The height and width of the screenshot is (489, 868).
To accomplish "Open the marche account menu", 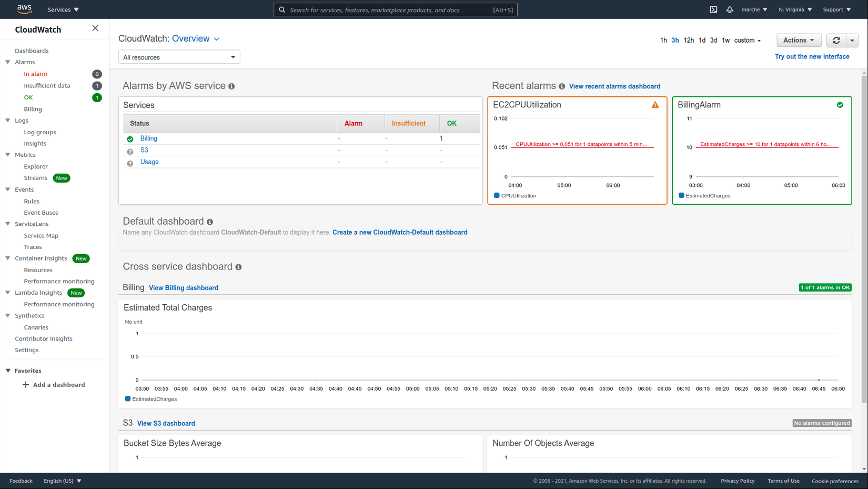I will click(x=754, y=9).
